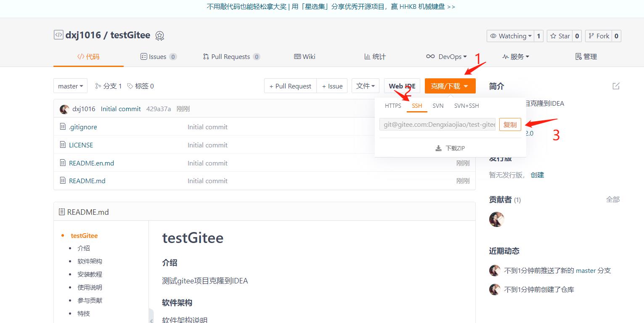Select the SSH clone option
Viewport: 644px width, 323px height.
417,106
